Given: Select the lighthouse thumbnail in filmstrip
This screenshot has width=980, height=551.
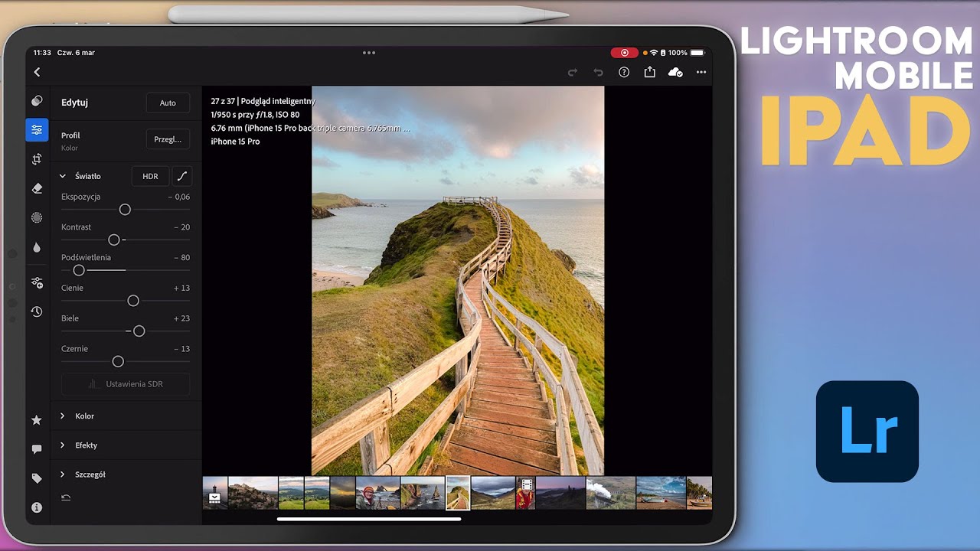Looking at the screenshot, I should click(x=215, y=493).
